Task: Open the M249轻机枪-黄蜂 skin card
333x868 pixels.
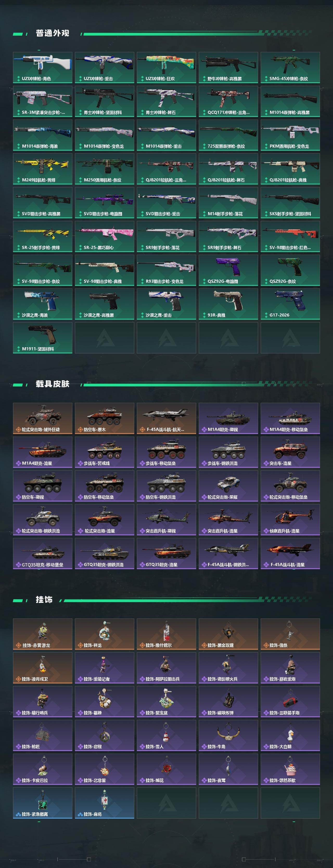Action: tap(42, 169)
